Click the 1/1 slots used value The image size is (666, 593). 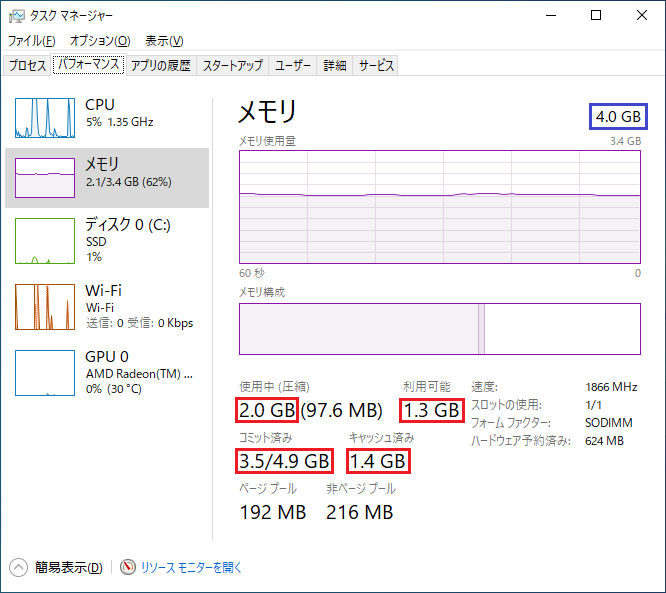point(593,405)
